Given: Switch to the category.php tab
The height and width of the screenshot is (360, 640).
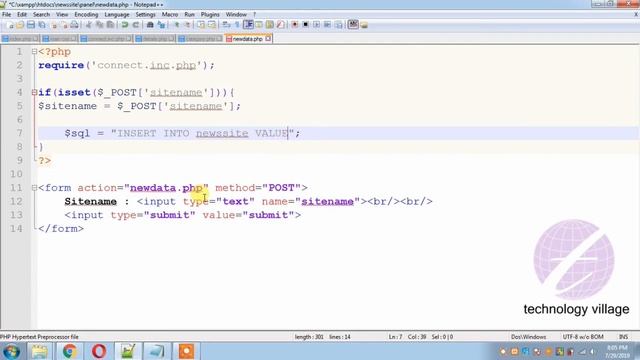Looking at the screenshot, I should (200, 39).
